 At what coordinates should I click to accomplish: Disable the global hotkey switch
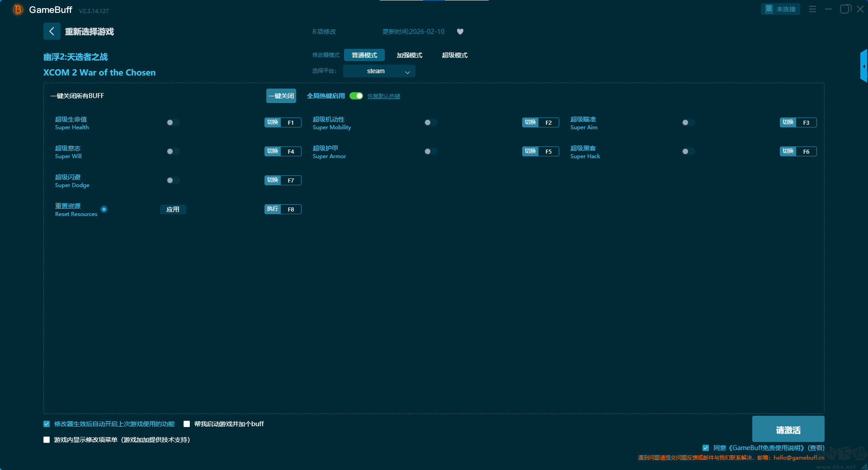point(356,96)
